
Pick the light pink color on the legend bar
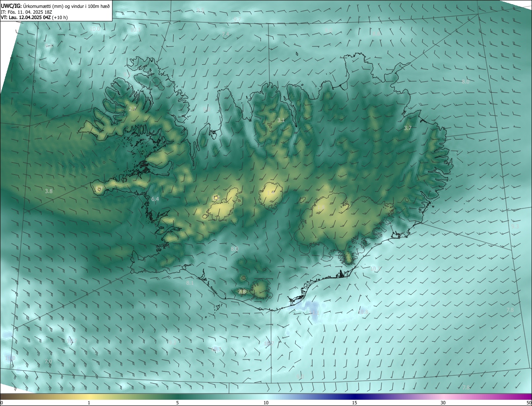tap(443, 396)
